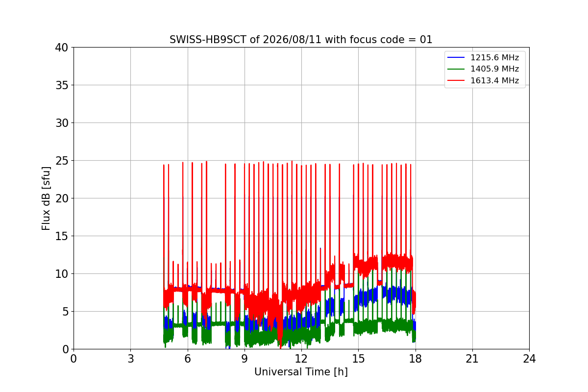Click the x-axis tick label 3
Image resolution: width=588 pixels, height=392 pixels.
(130, 359)
